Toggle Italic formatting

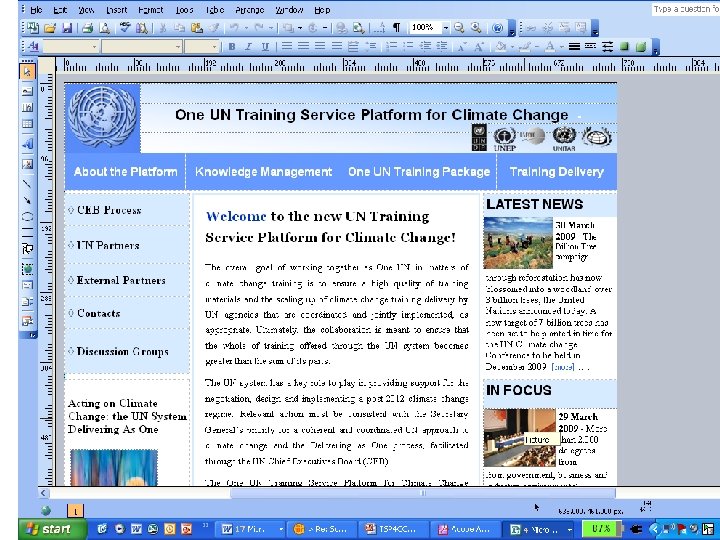248,46
